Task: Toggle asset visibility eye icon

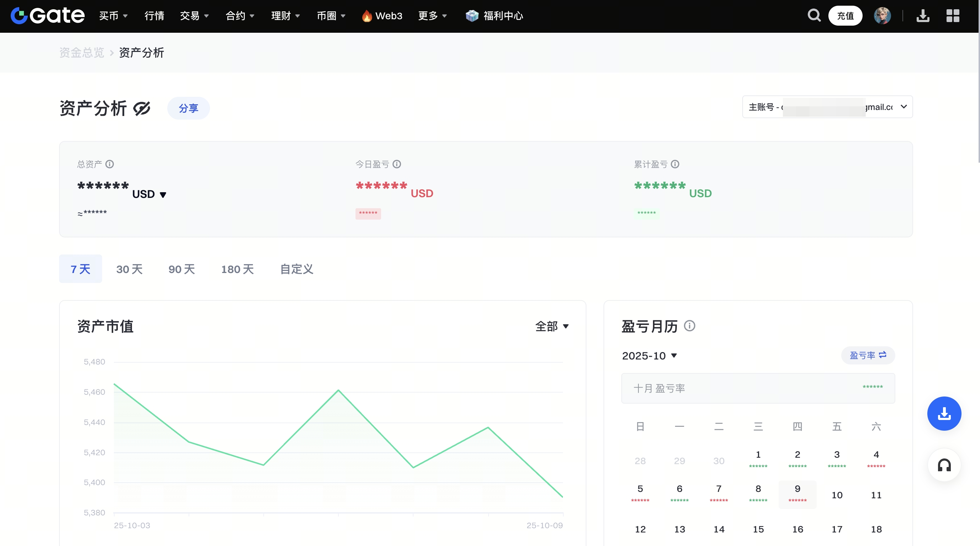Action: pyautogui.click(x=142, y=109)
